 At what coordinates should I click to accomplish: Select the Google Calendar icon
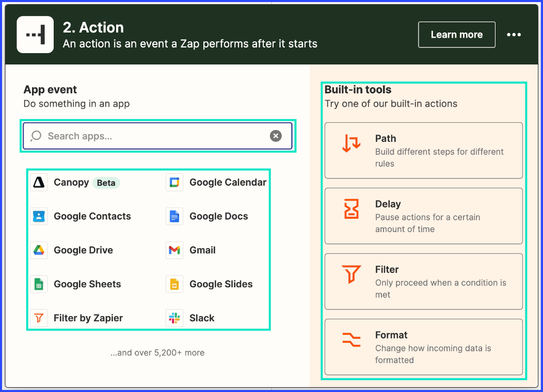174,183
